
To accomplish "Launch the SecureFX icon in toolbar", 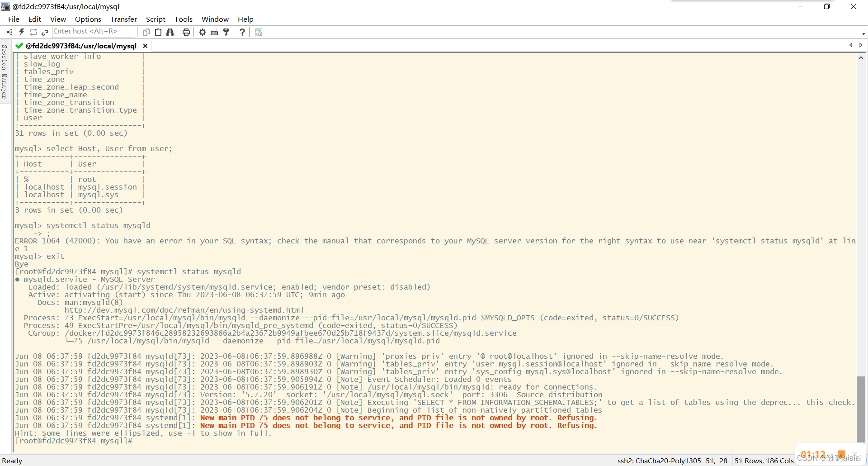I will (x=259, y=32).
